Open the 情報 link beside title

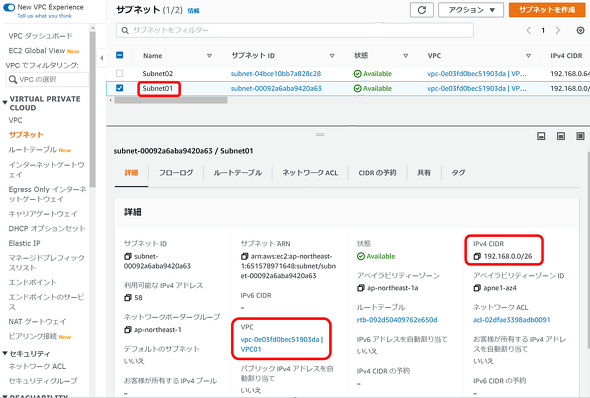193,11
